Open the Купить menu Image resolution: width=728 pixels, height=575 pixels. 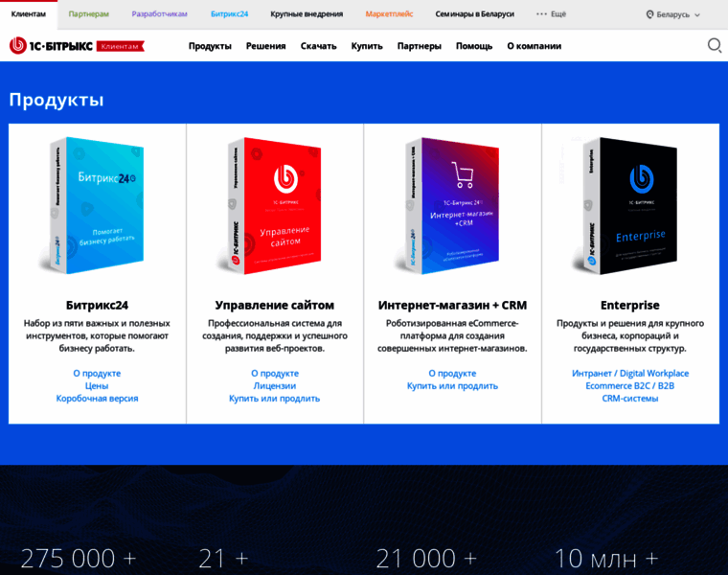tap(367, 46)
